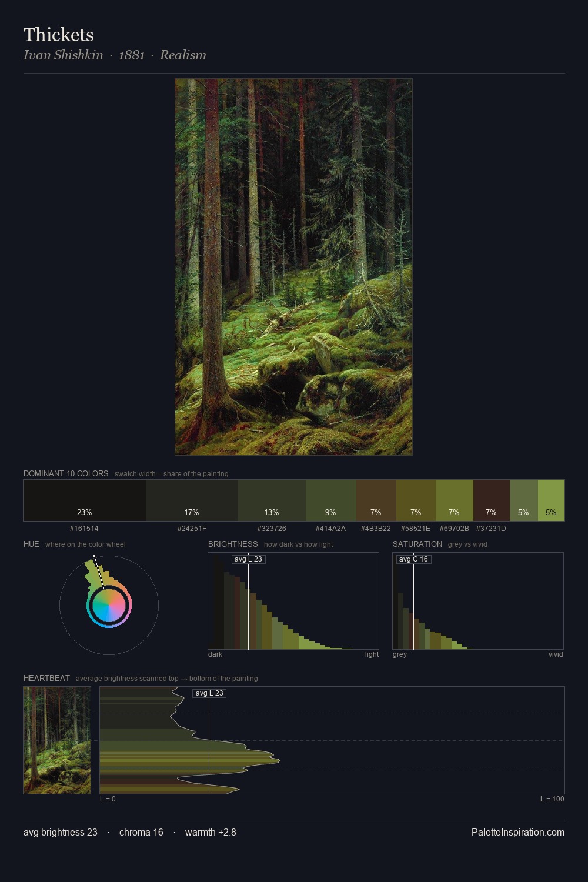The width and height of the screenshot is (588, 882).
Task: Click the SATURATION section heading
Action: click(x=417, y=544)
